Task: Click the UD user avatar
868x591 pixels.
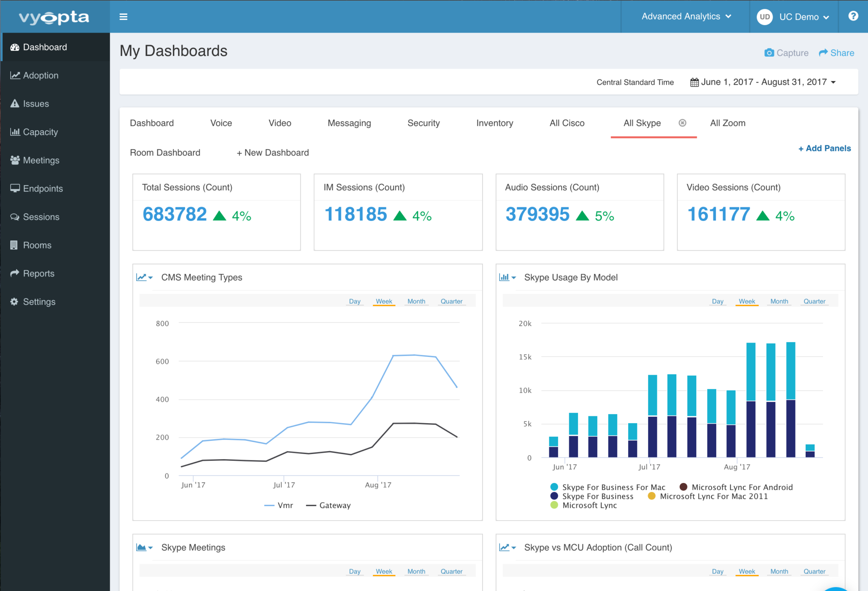Action: 765,17
